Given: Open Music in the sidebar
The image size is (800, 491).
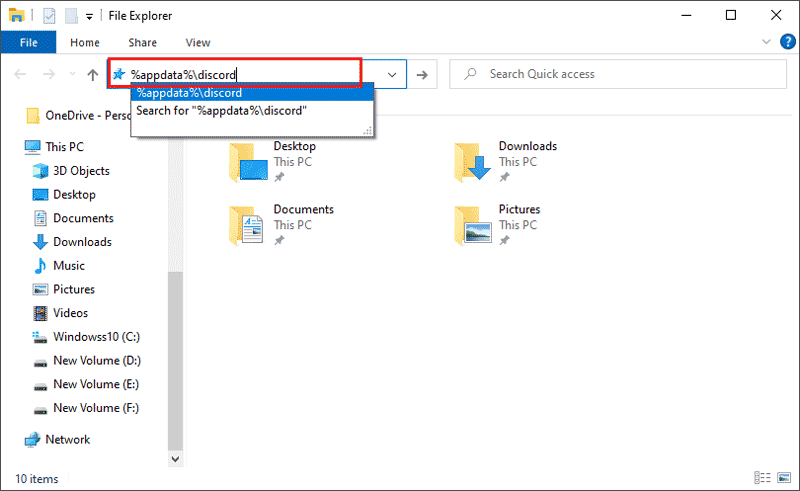Looking at the screenshot, I should pyautogui.click(x=58, y=266).
